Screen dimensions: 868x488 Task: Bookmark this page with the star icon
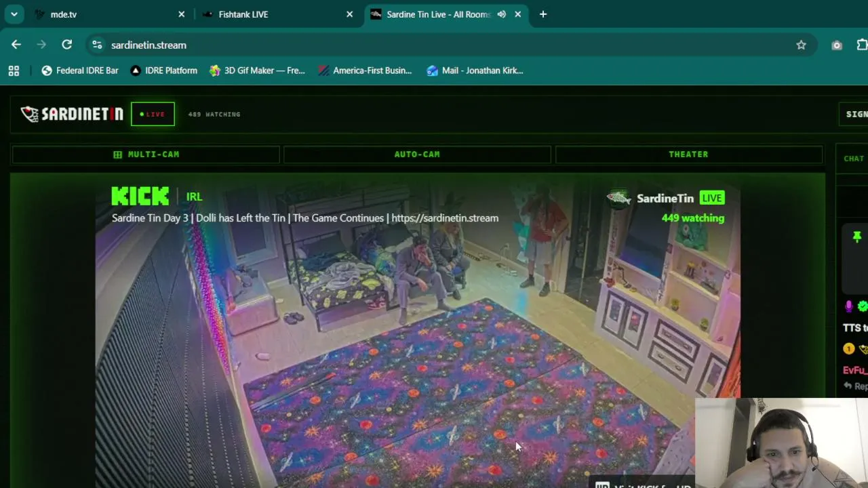click(801, 45)
